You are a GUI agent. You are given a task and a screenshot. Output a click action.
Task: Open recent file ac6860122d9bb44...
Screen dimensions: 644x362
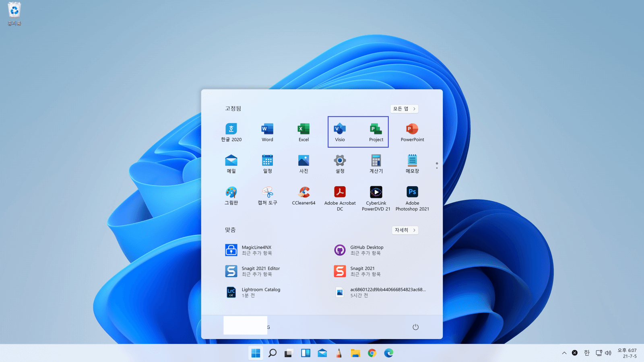(x=380, y=292)
